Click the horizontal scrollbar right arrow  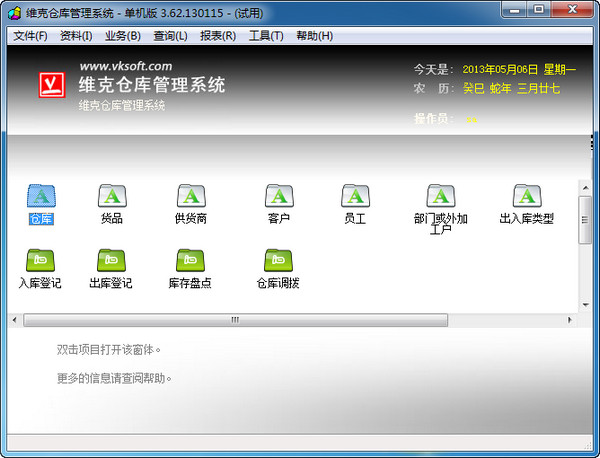coord(570,319)
